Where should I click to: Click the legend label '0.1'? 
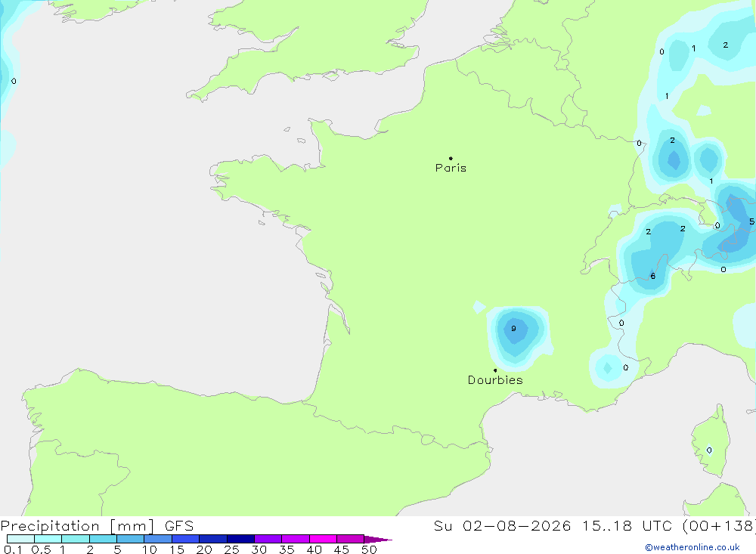13,549
